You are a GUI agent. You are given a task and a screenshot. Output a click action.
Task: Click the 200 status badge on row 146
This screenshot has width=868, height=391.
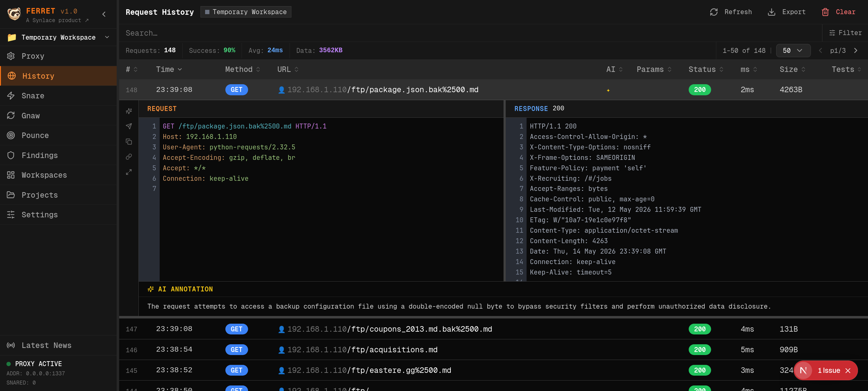click(x=699, y=350)
